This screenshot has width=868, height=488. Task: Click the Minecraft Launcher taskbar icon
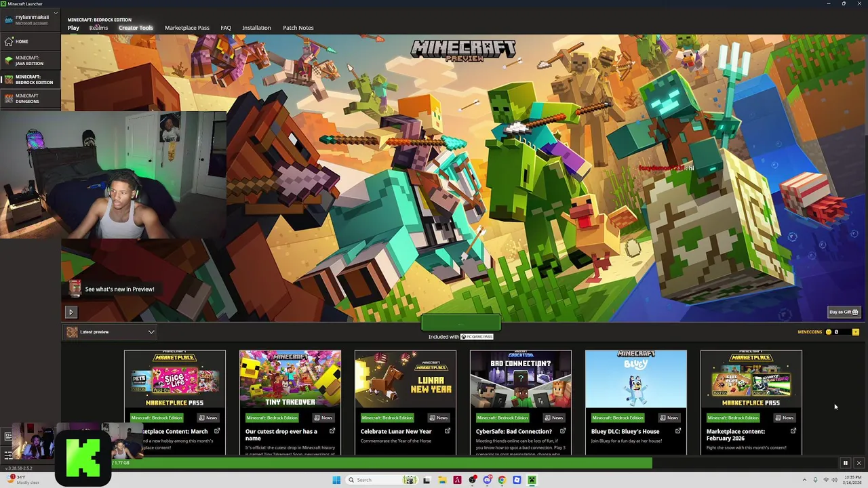[532, 480]
